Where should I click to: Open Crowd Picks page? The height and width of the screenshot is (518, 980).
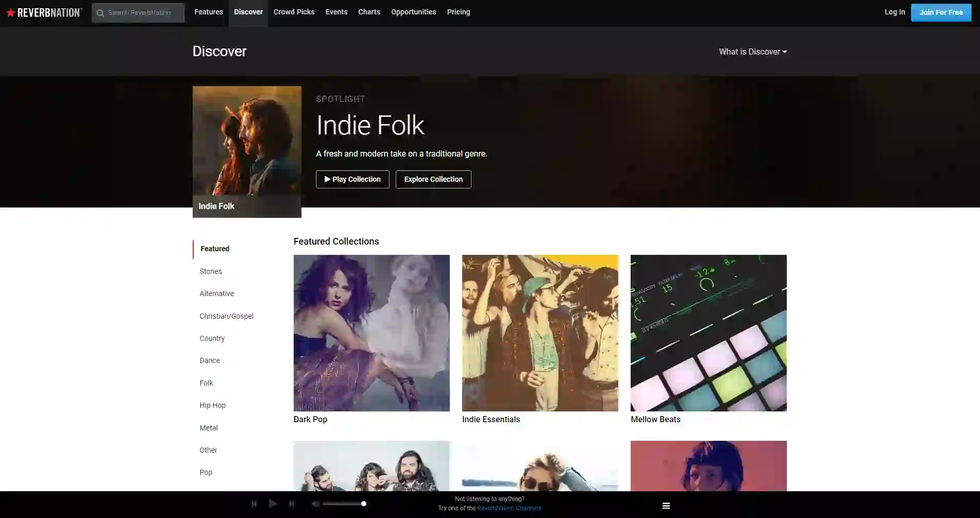coord(294,12)
